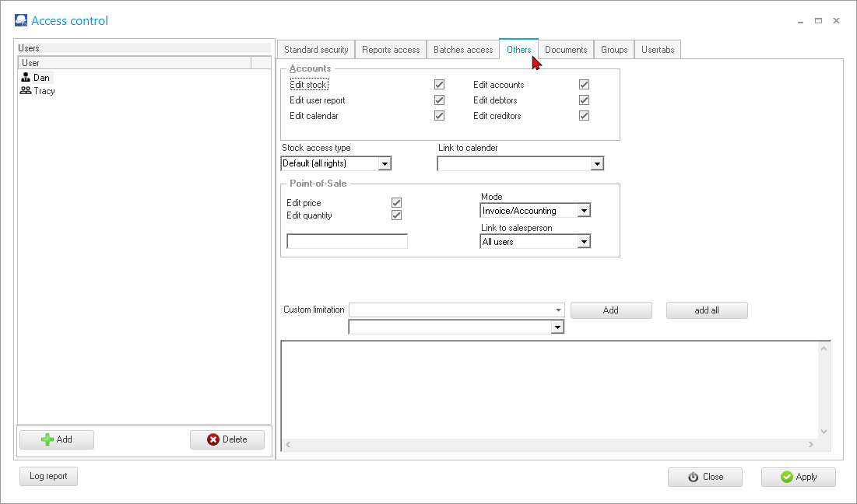Click the green plus Add user button
The width and height of the screenshot is (857, 504).
[57, 439]
